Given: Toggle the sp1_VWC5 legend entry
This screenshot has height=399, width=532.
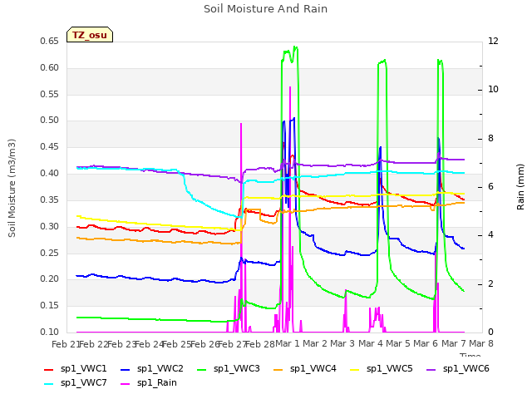Looking at the screenshot, I should 382,369.
